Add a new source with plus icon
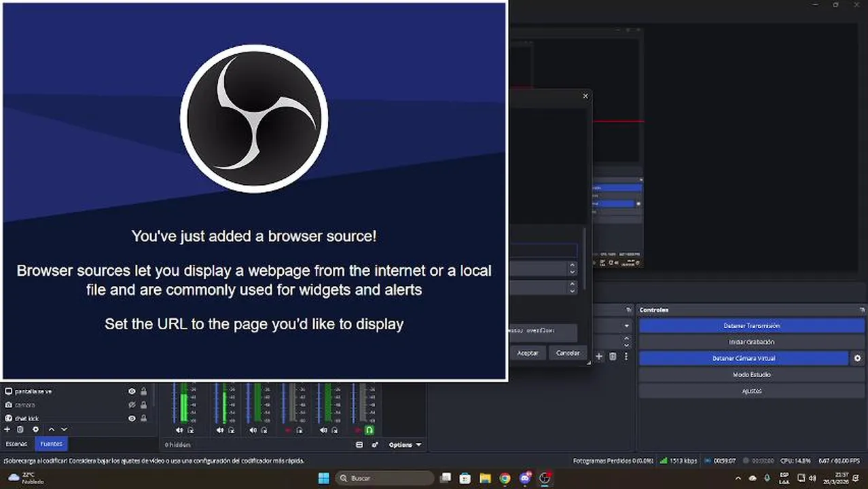The height and width of the screenshot is (489, 868). [7, 429]
